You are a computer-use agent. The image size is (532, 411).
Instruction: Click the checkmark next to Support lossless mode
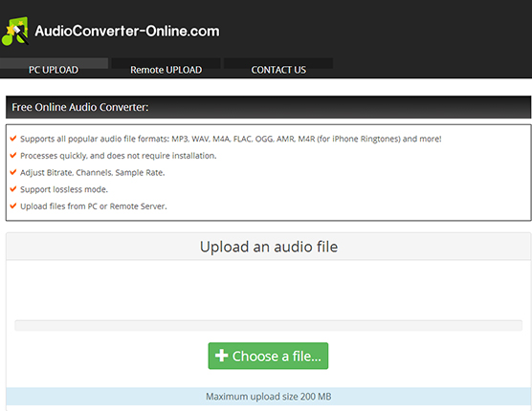13,188
